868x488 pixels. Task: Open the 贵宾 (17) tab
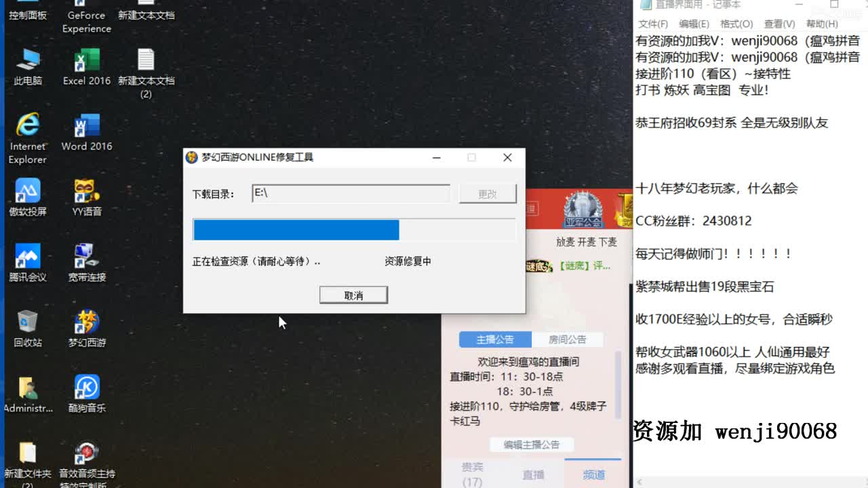tap(472, 474)
